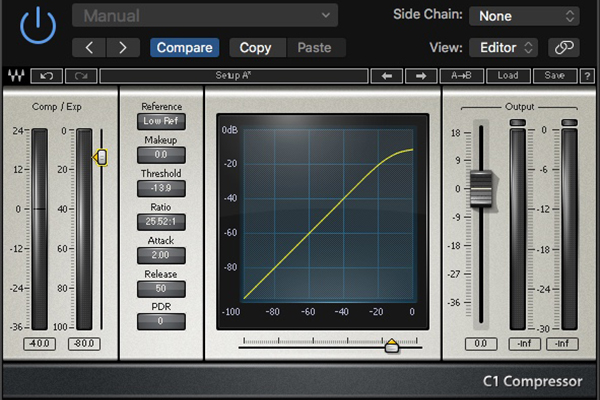This screenshot has height=400, width=600.
Task: Toggle the plugin power bypass button
Action: [x=38, y=26]
